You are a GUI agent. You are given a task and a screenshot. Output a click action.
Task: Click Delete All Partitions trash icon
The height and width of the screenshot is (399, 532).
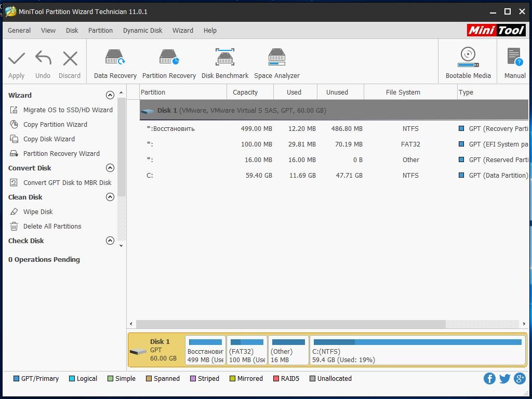point(14,227)
